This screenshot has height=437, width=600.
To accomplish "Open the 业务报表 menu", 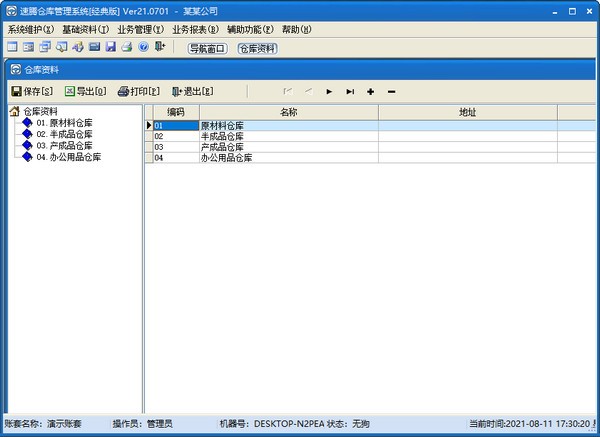I will click(x=195, y=30).
